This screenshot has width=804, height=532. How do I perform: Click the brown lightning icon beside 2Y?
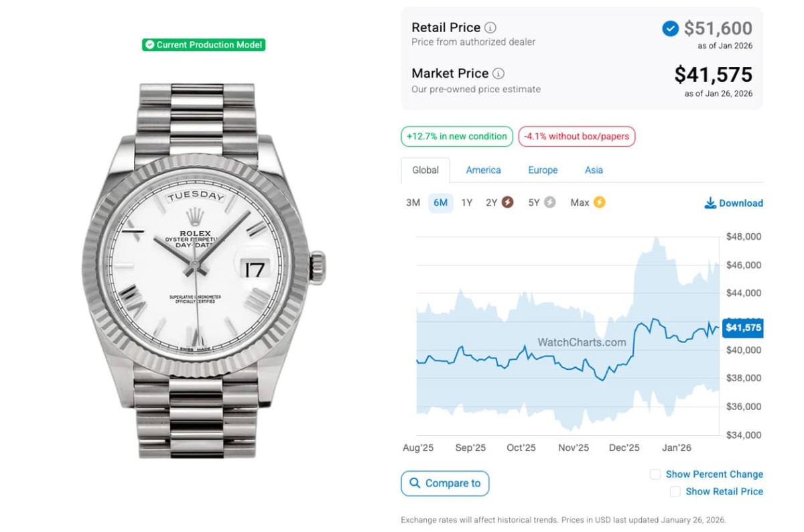coord(508,202)
